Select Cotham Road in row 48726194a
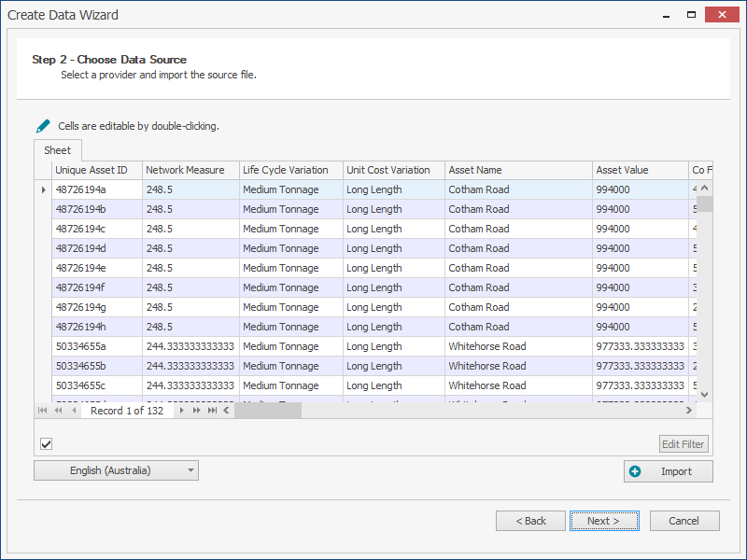Viewport: 747px width, 560px height. [x=519, y=189]
